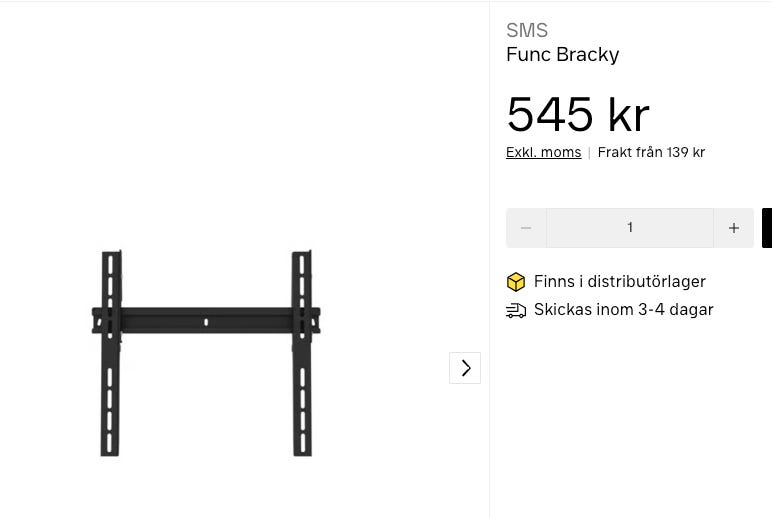Viewport: 772px width, 518px height.
Task: Click the separator between moms and Frakt
Action: 589,153
